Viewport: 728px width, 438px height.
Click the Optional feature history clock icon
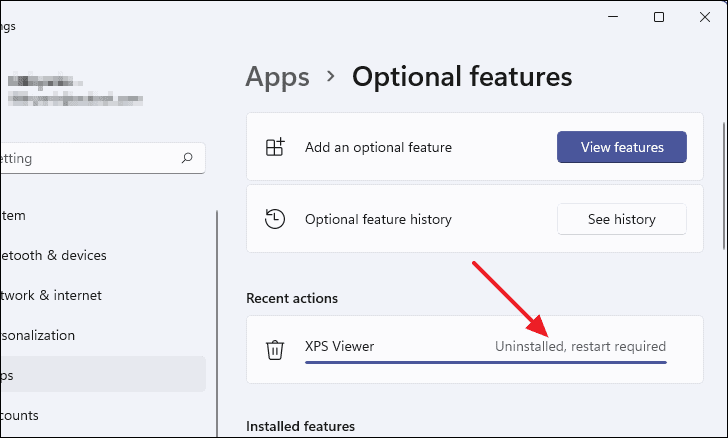pyautogui.click(x=275, y=219)
